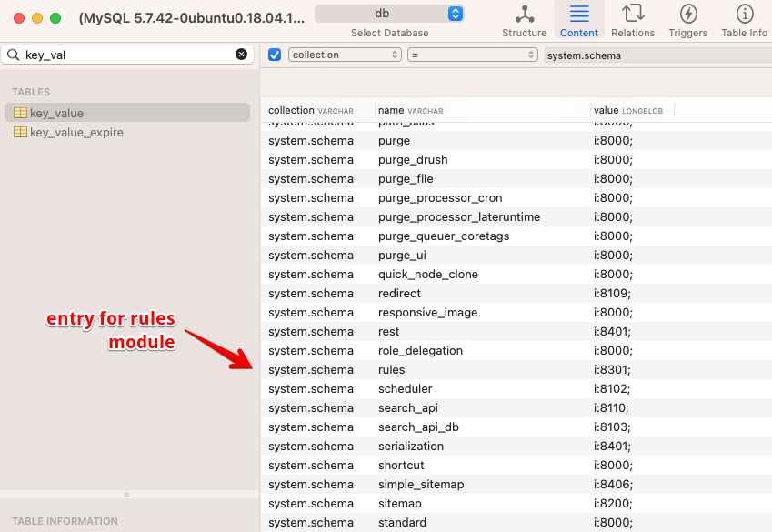
Task: Select the purge name cell
Action: [394, 140]
